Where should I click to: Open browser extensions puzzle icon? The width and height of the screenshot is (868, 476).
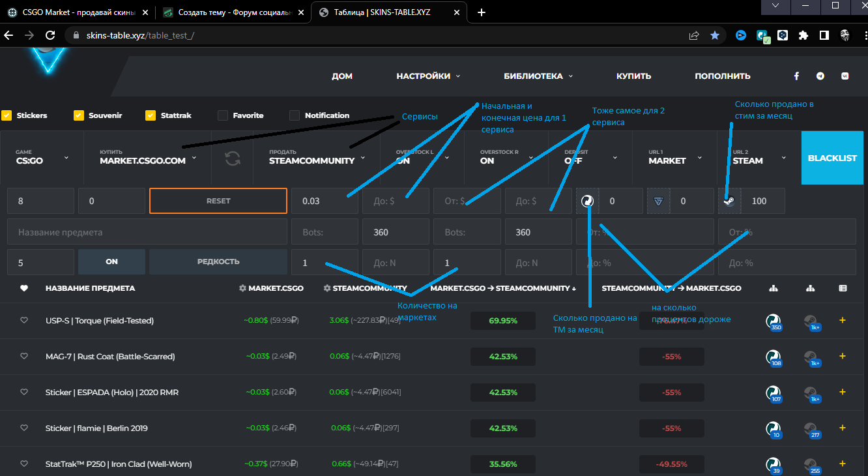pyautogui.click(x=803, y=35)
